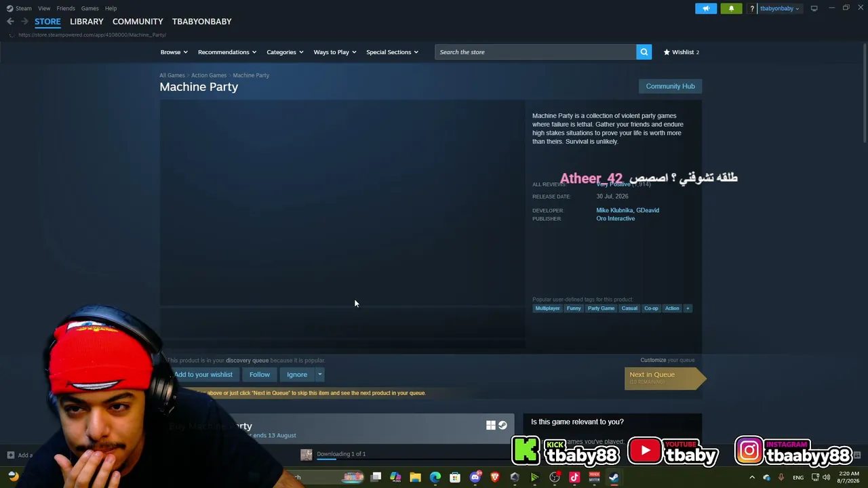868x488 pixels.
Task: Click the discovery queue link
Action: 248,361
